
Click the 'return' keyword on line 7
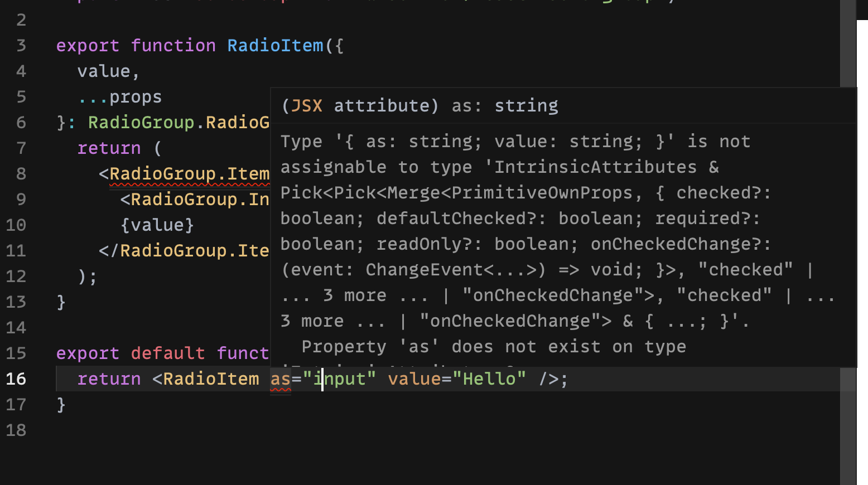pyautogui.click(x=109, y=148)
